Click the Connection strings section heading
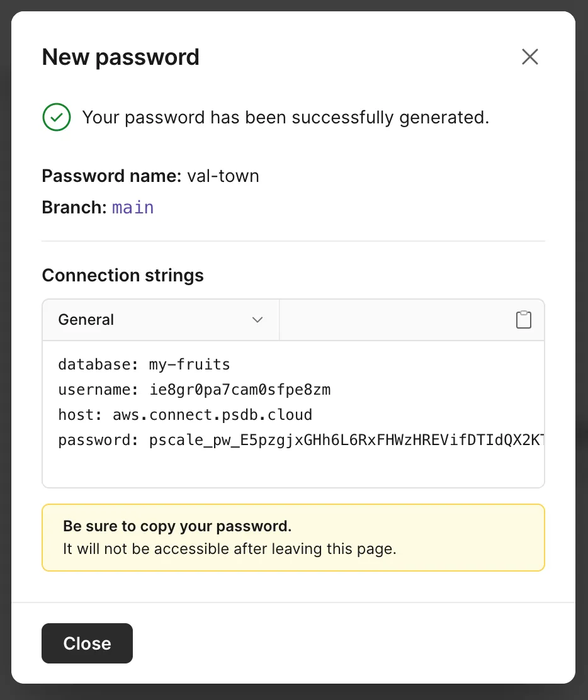Viewport: 588px width, 700px height. pyautogui.click(x=123, y=275)
